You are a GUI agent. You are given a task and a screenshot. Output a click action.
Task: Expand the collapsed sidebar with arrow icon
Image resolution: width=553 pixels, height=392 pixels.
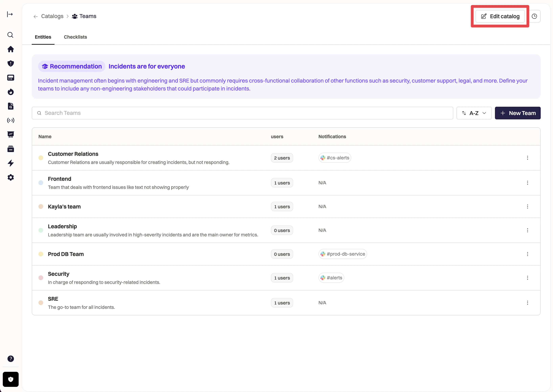[10, 14]
